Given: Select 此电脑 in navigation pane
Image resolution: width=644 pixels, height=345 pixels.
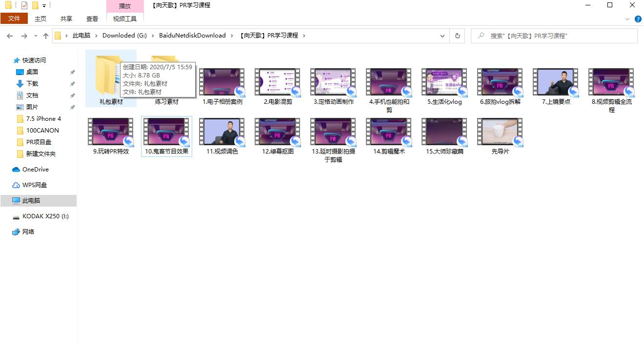Looking at the screenshot, I should [39, 201].
